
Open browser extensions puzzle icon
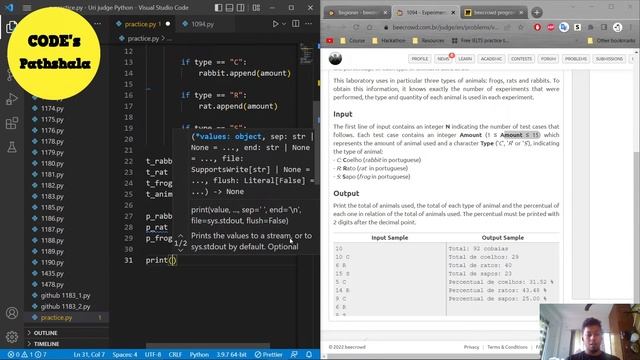591,27
